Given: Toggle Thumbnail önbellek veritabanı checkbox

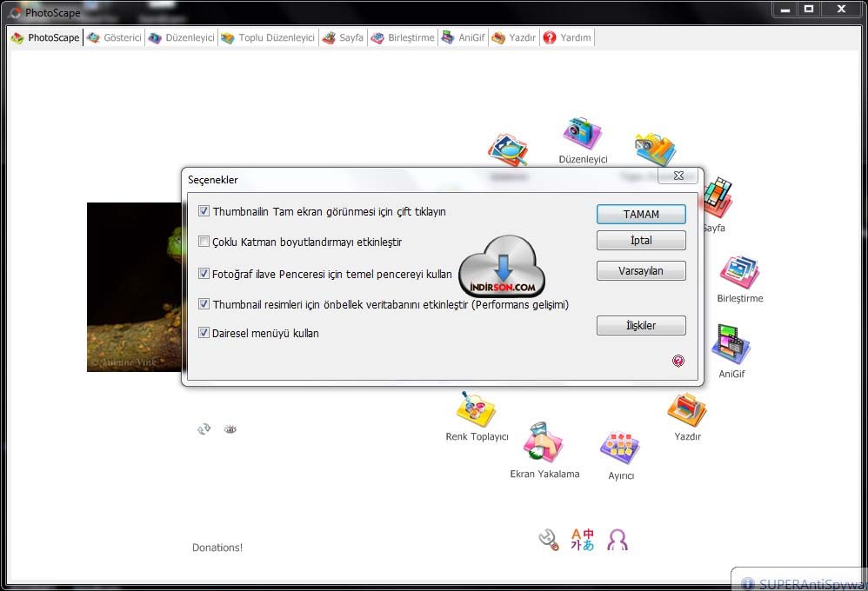Looking at the screenshot, I should [x=204, y=304].
